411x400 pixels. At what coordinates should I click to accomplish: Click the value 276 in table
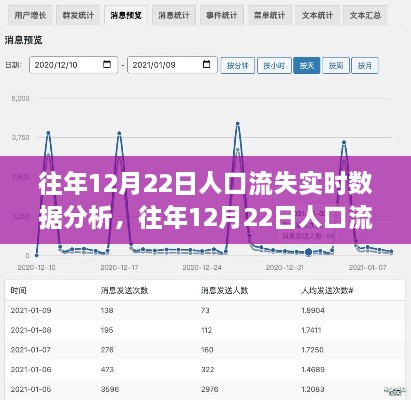click(x=107, y=350)
